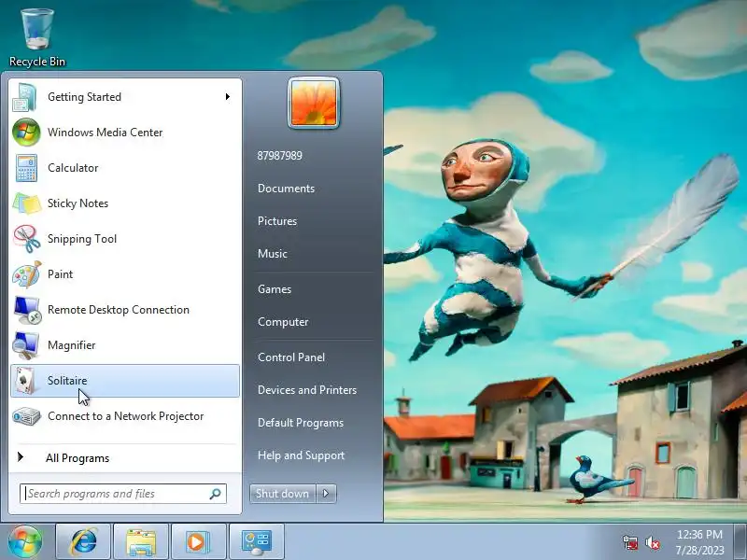The width and height of the screenshot is (747, 560).
Task: Click the Getting Started icon
Action: coord(25,97)
